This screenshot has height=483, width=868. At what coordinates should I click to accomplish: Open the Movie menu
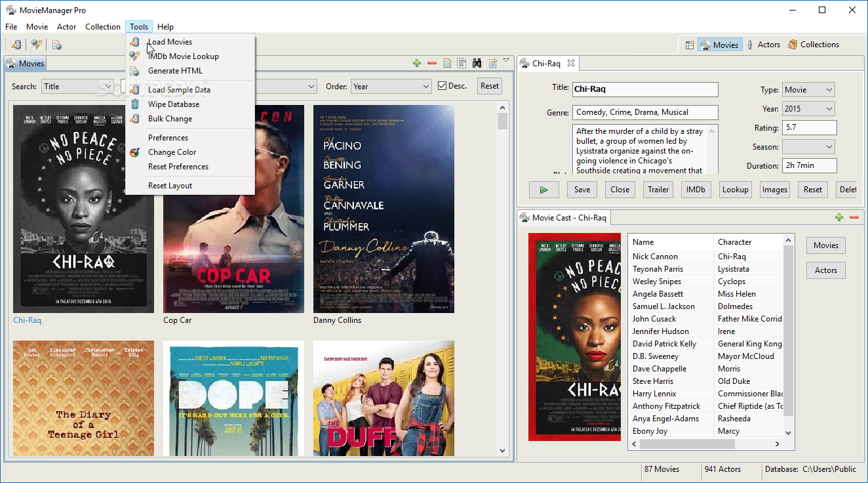(x=37, y=27)
